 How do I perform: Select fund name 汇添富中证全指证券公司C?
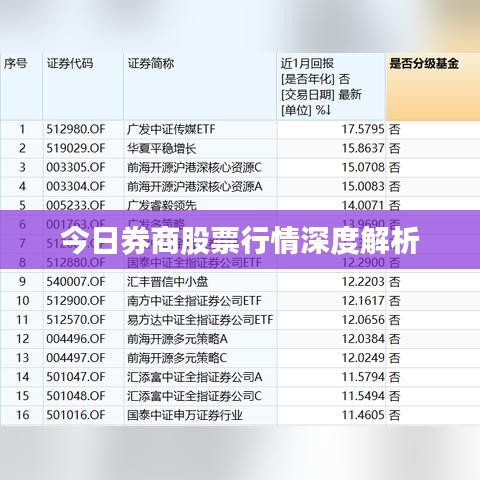(x=194, y=396)
